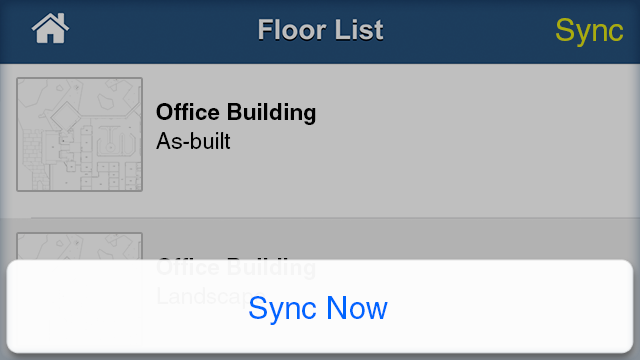
Task: Tap the circular room symbol in the As-built plan
Action: click(110, 147)
